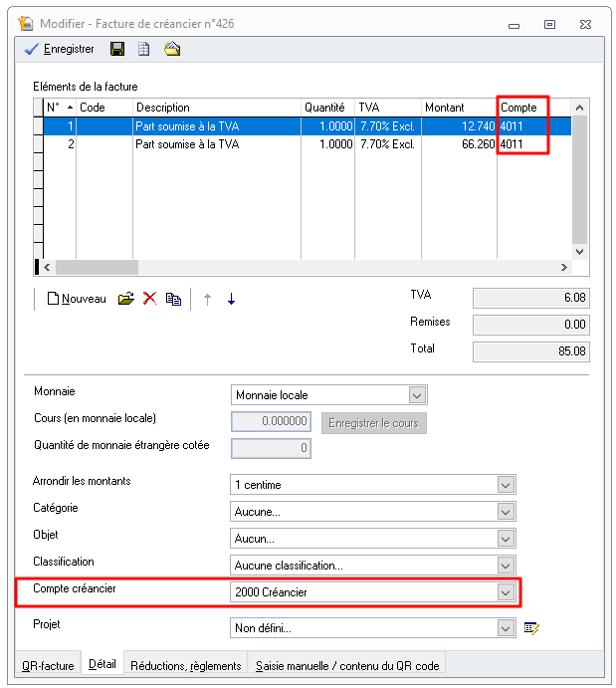Select invoice row 2 with amount 66.260
This screenshot has width=616, height=688.
[x=299, y=144]
